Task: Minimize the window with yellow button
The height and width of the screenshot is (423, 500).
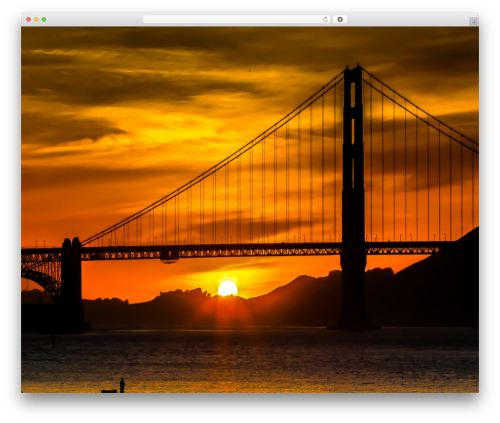Action: tap(36, 20)
